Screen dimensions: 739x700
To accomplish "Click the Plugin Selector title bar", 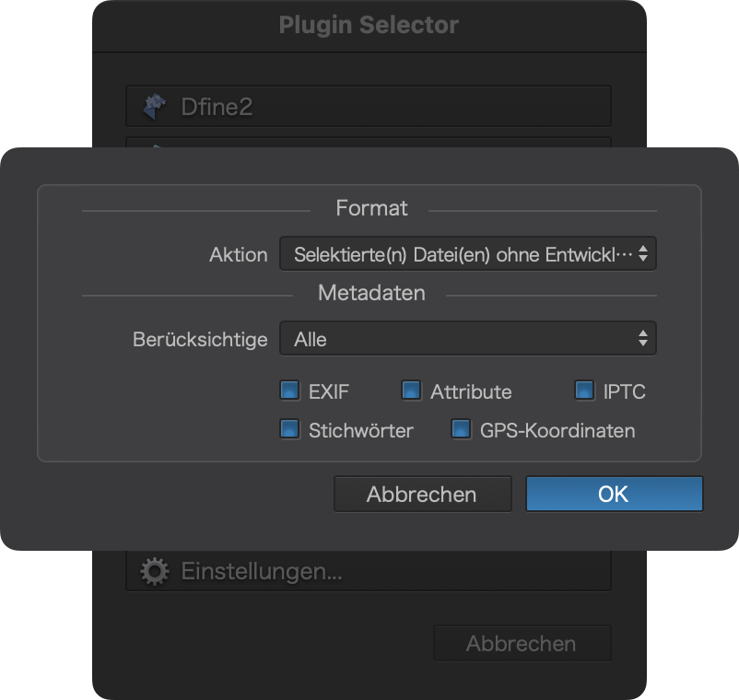I will click(x=369, y=26).
